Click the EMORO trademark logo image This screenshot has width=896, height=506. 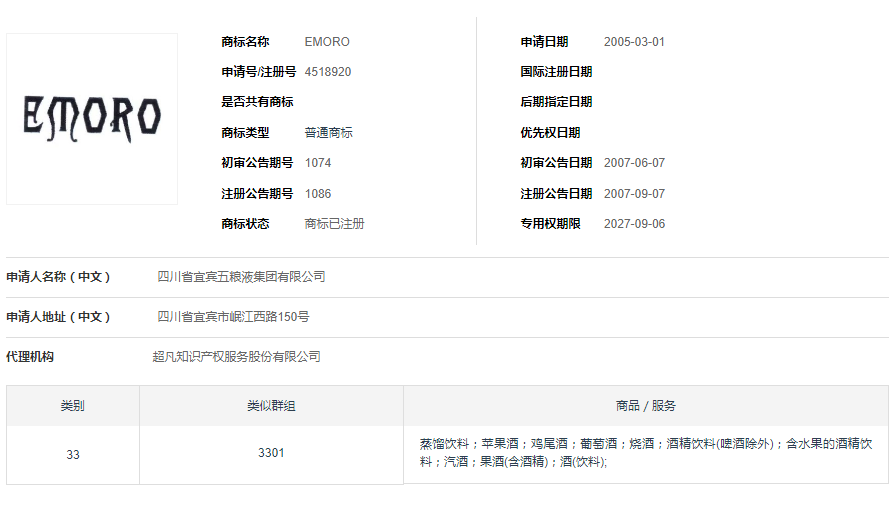click(x=92, y=119)
